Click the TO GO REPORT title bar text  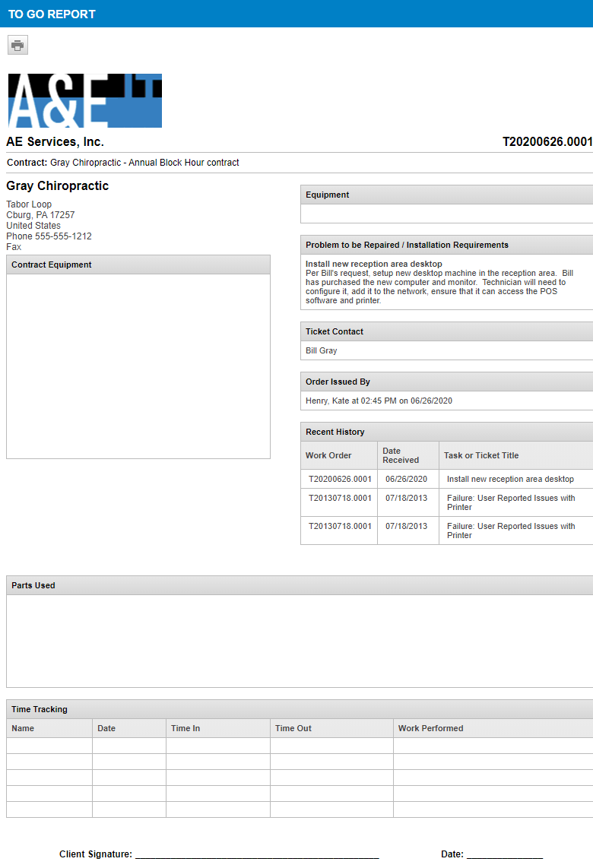point(52,14)
